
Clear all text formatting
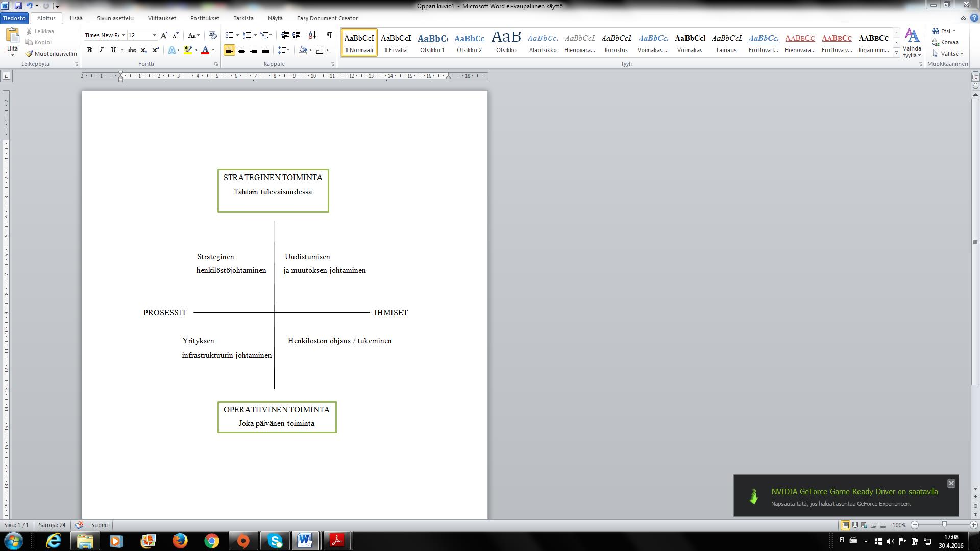point(213,35)
